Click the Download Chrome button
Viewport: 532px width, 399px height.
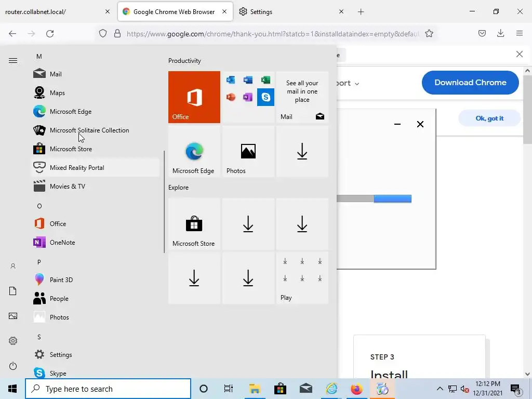point(470,83)
